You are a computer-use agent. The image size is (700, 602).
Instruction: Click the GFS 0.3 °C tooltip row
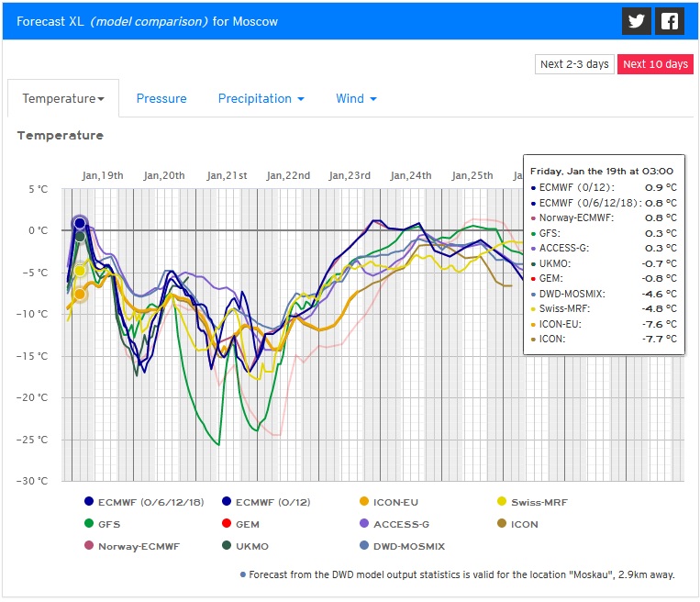click(x=604, y=233)
